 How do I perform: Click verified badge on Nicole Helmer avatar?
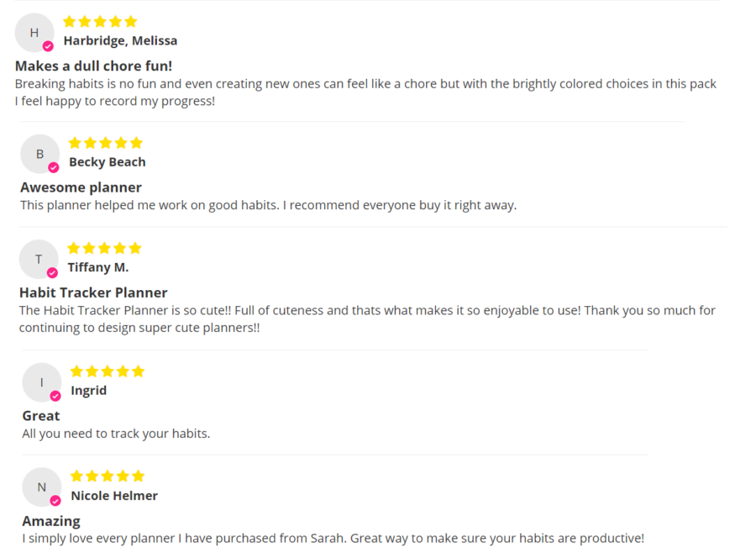(x=55, y=501)
